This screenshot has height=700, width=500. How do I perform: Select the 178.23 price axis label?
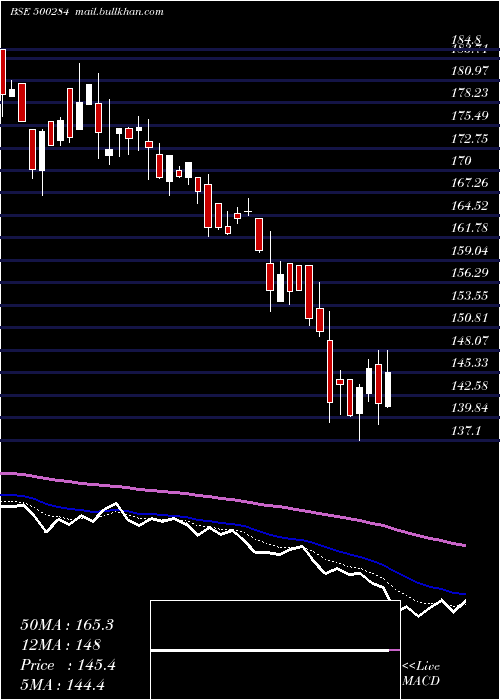470,93
